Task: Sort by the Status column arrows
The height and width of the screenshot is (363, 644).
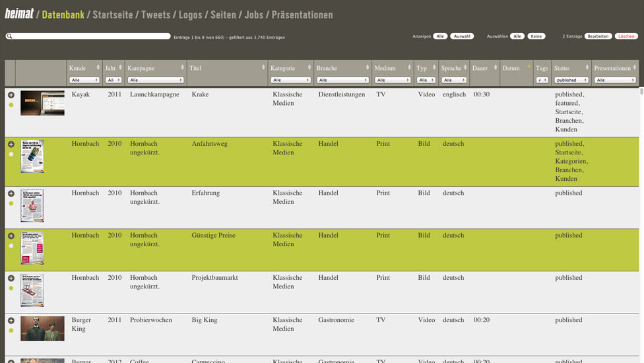Action: tap(587, 67)
